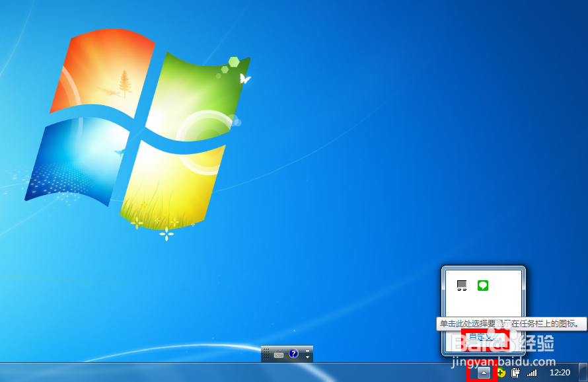Click the green-yellow plus tray icon
This screenshot has height=382, width=588.
[x=501, y=373]
